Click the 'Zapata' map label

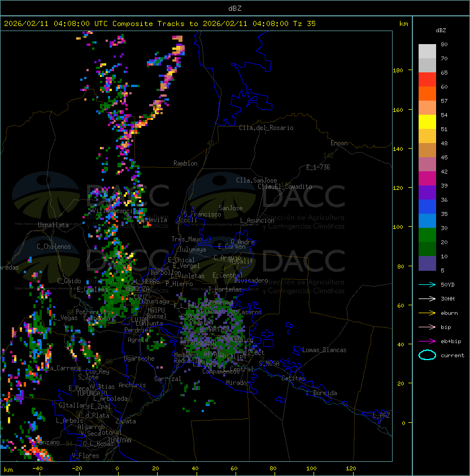point(125,421)
